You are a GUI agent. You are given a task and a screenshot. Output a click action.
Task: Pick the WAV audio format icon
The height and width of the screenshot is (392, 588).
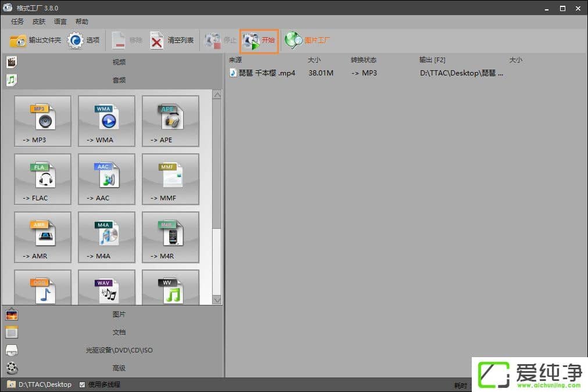pos(107,288)
